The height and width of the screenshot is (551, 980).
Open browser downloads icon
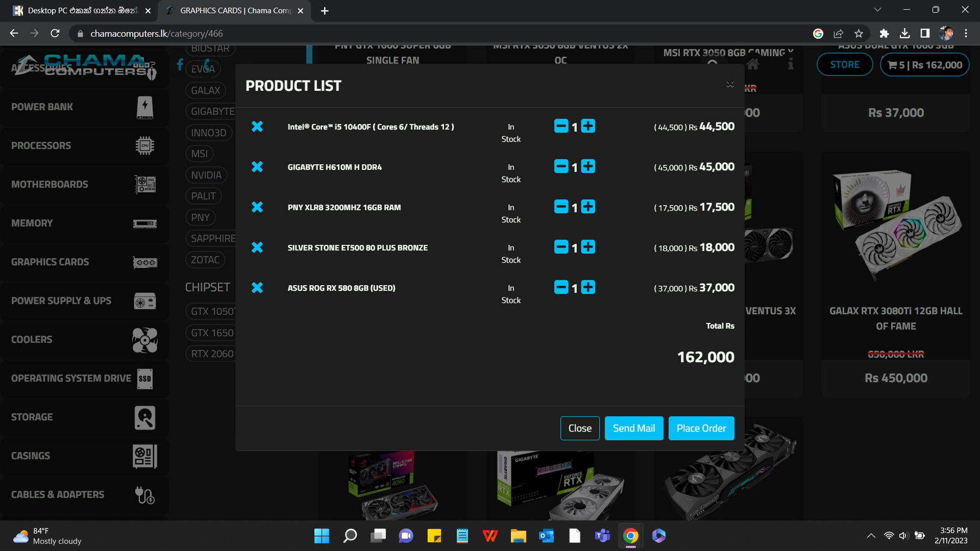(904, 34)
